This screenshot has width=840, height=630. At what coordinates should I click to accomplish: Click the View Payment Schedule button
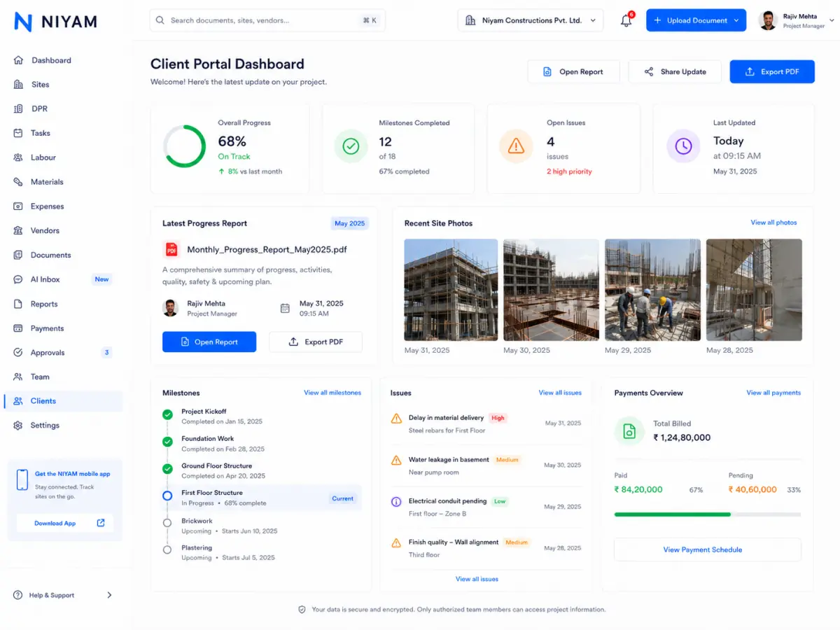[x=707, y=549]
